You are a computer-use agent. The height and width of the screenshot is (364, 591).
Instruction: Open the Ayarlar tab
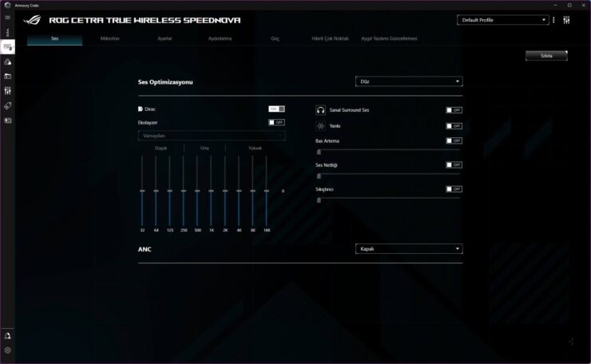point(165,38)
